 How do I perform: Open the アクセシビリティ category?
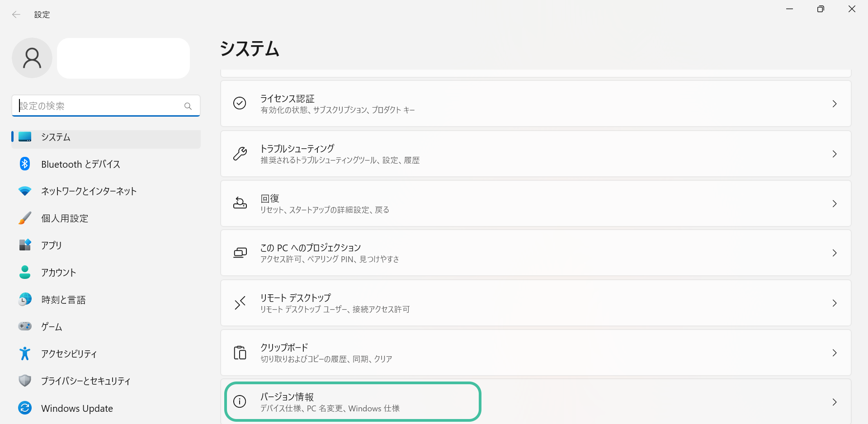point(69,354)
